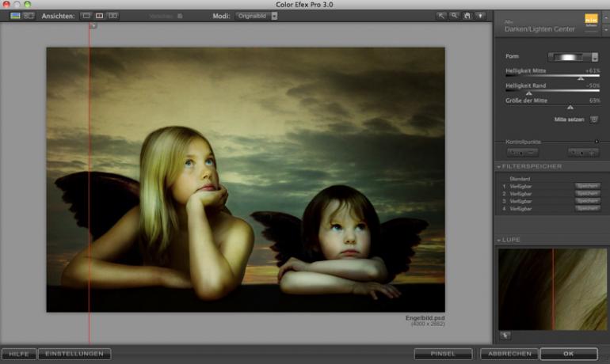610x364 pixels.
Task: Go to next filter with the down arrow
Action: [x=606, y=29]
